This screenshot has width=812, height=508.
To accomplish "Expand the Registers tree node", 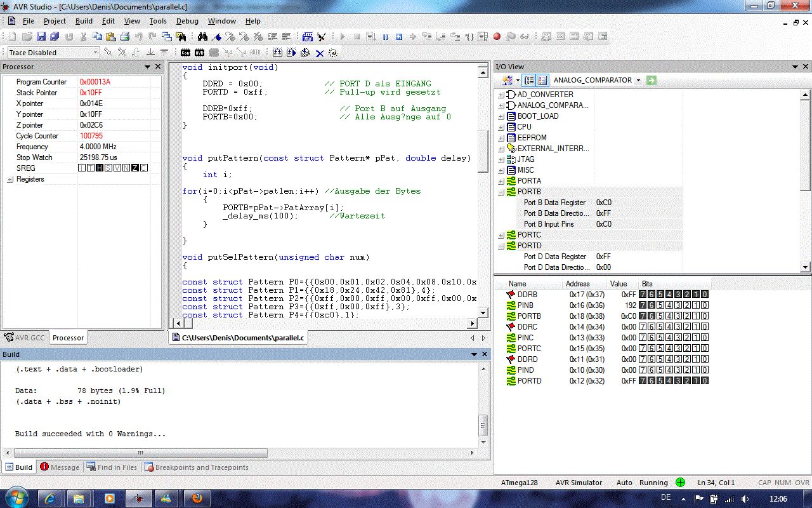I will tap(10, 180).
